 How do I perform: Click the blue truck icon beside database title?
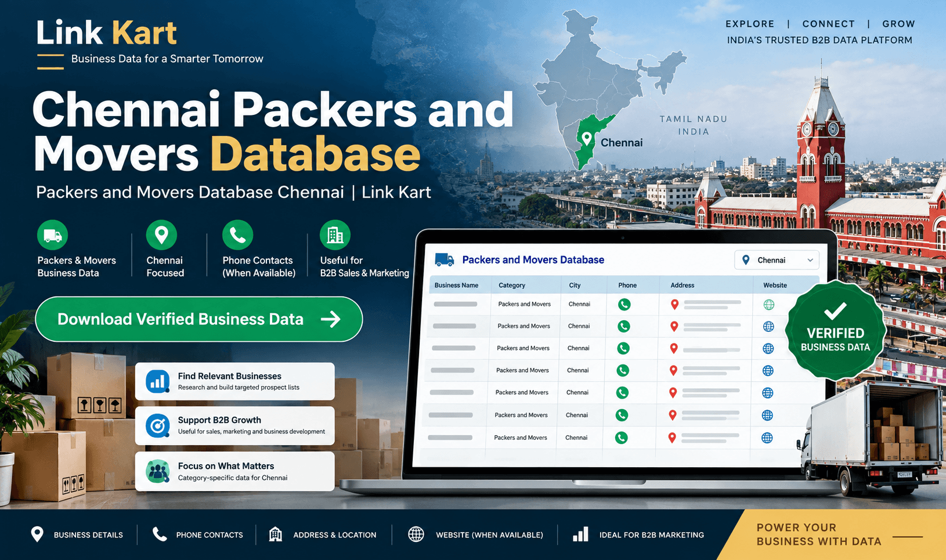(445, 260)
